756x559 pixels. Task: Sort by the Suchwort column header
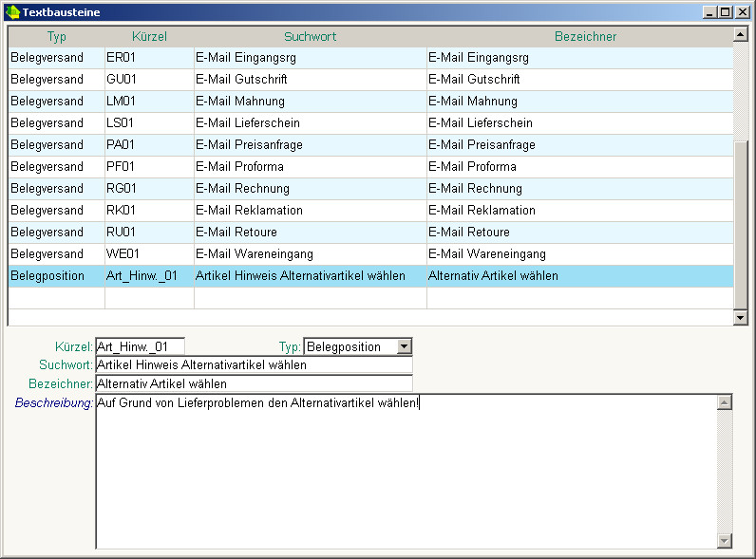click(x=310, y=37)
